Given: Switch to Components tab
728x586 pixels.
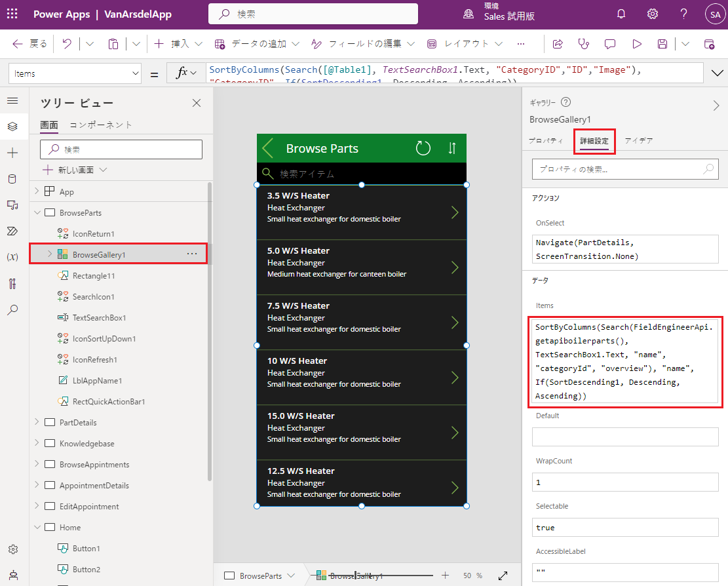Looking at the screenshot, I should (x=101, y=125).
